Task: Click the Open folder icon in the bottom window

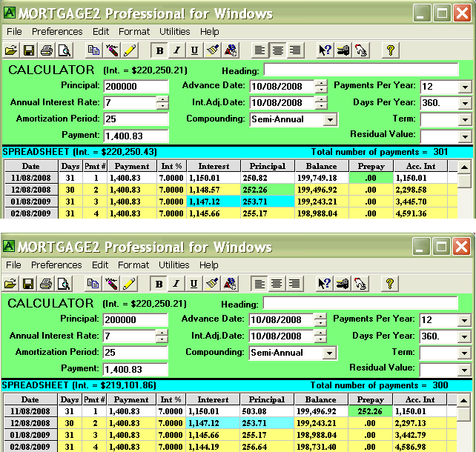Action: [x=11, y=284]
